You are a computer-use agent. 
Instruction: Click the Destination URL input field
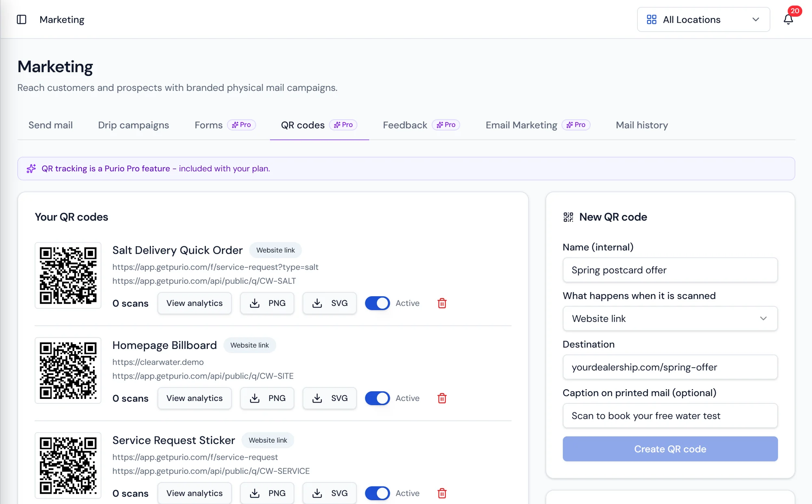670,367
